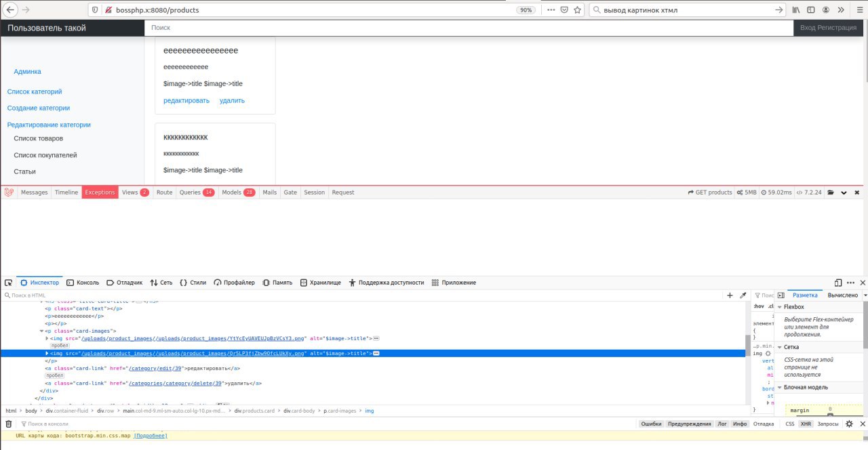Focus the Поиск в HTML field
Viewport: 868px width, 450px height.
363,295
